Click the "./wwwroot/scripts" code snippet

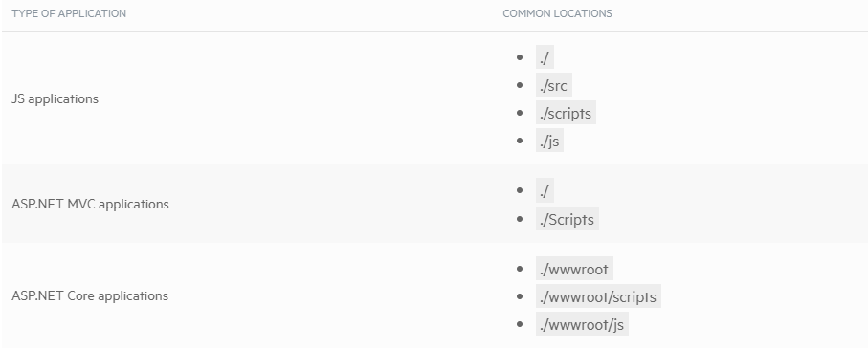(x=598, y=296)
